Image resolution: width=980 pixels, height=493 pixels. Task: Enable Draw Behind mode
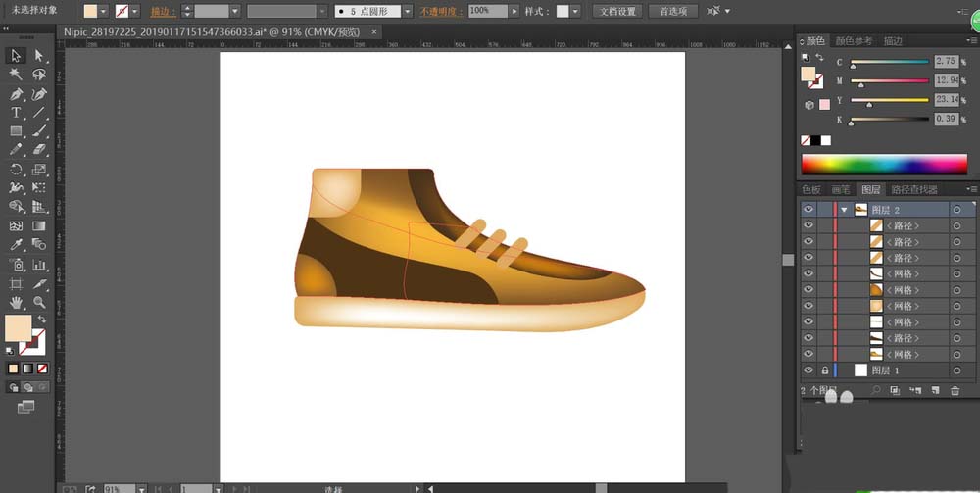[27, 387]
